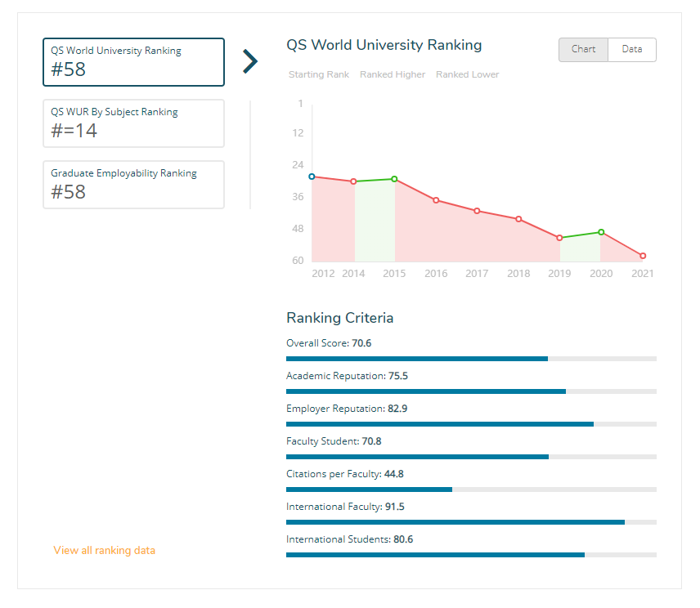This screenshot has width=700, height=608.
Task: Click the y-axis value 36
Action: point(298,197)
